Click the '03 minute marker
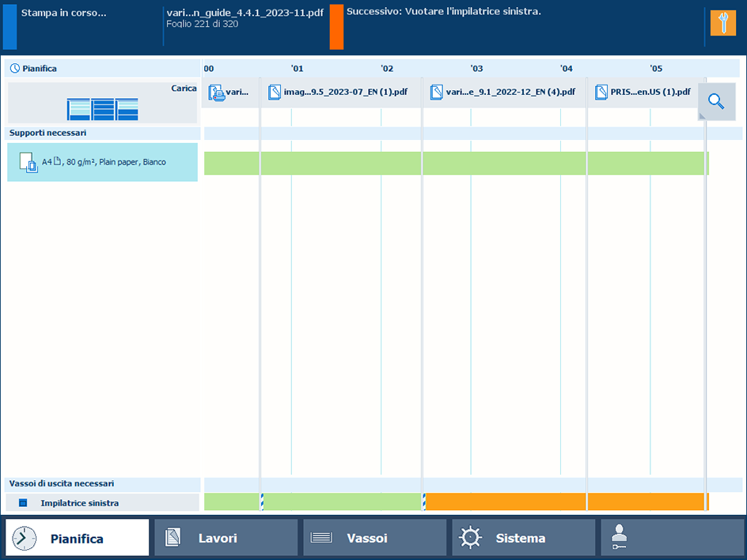This screenshot has height=560, width=747. [x=476, y=69]
